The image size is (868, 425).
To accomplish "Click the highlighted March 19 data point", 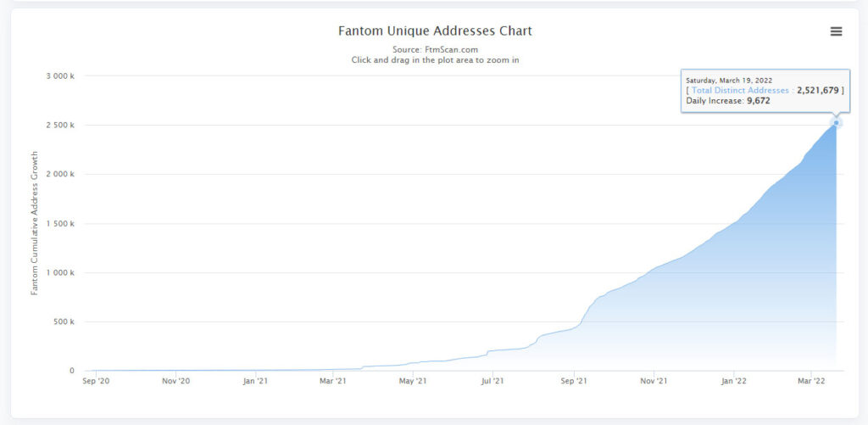I will (836, 123).
